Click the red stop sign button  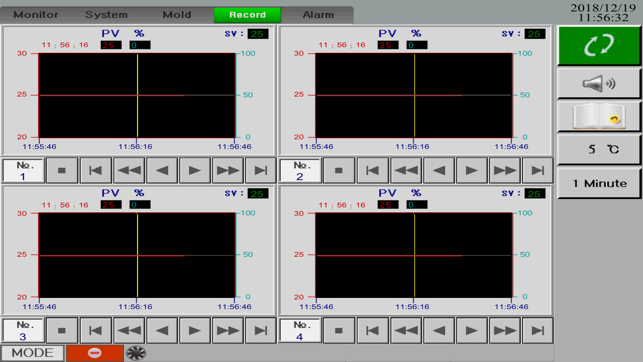(94, 353)
